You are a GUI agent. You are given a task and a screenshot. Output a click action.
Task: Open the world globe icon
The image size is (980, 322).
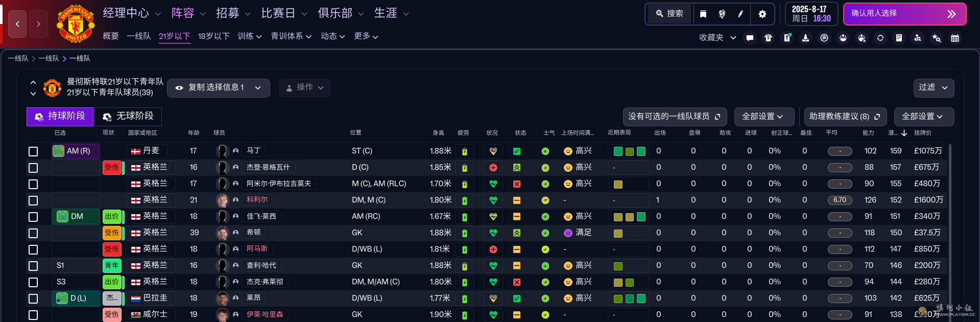(x=722, y=14)
